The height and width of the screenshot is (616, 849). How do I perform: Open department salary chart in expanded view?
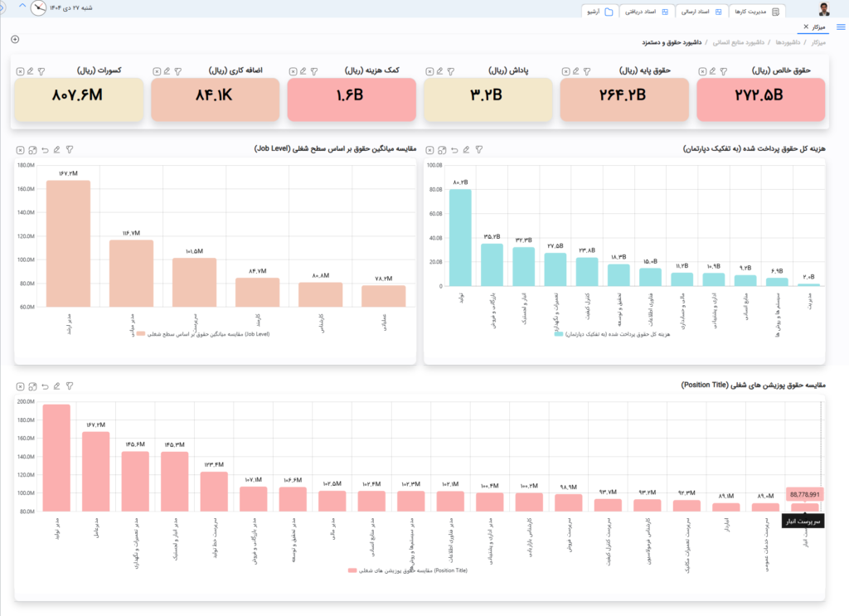(442, 150)
